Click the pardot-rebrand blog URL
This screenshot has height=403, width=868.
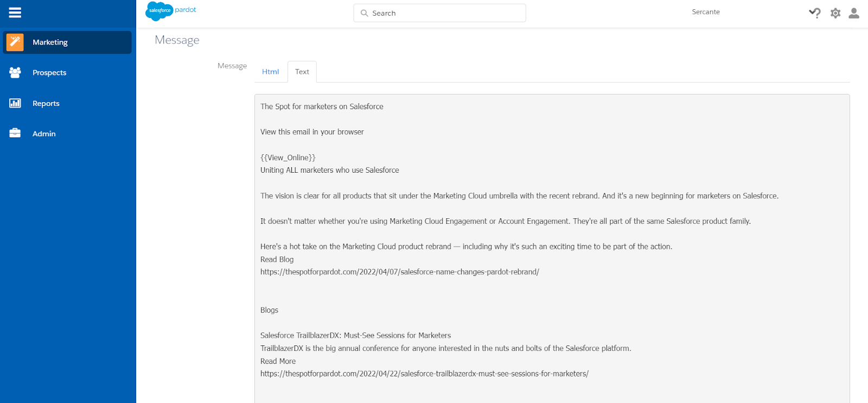(x=400, y=272)
